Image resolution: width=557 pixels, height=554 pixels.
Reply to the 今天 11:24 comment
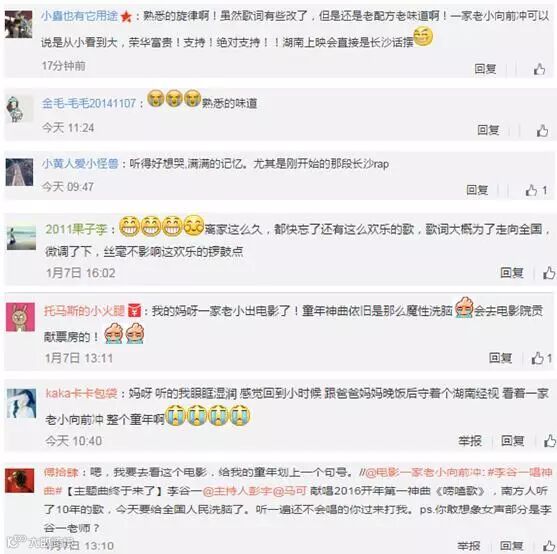pos(488,130)
